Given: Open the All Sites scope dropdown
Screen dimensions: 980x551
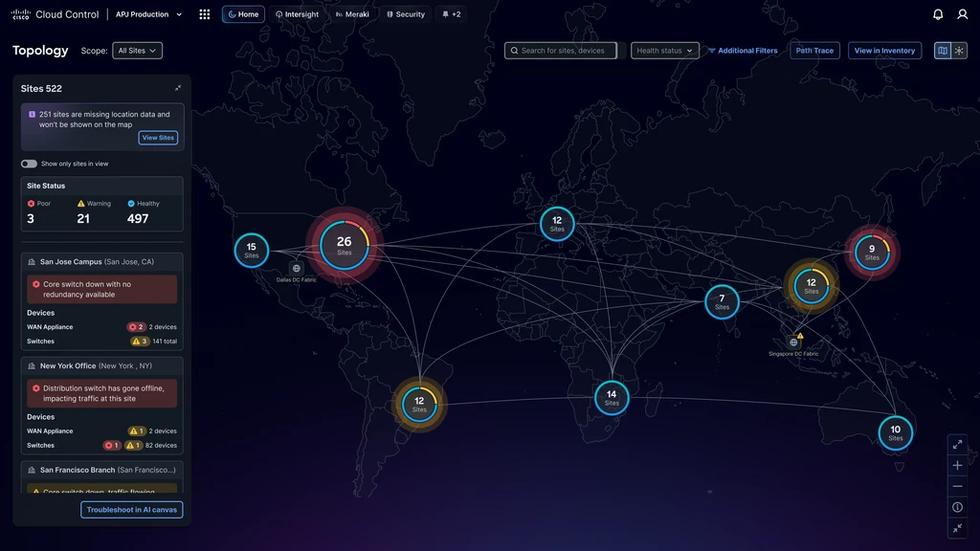Looking at the screenshot, I should coord(137,51).
